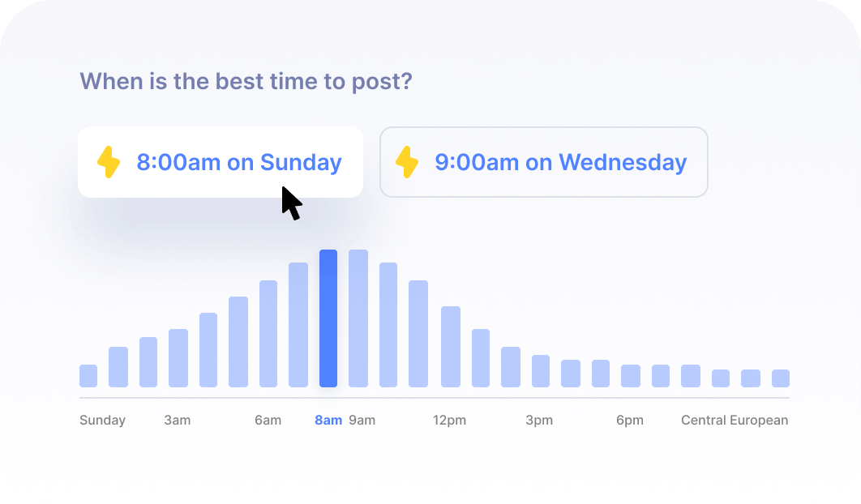Click the "When is the best time to post?" heading
Screen dimensions: 861x504
click(x=245, y=81)
